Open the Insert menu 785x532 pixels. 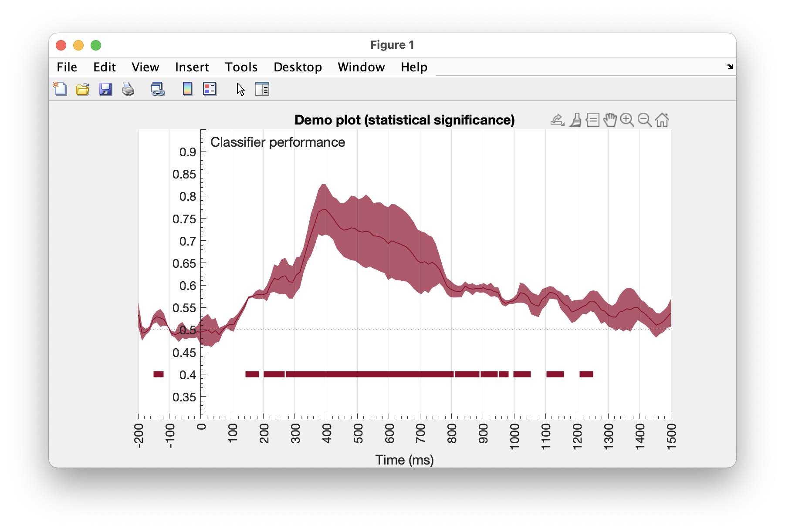192,67
